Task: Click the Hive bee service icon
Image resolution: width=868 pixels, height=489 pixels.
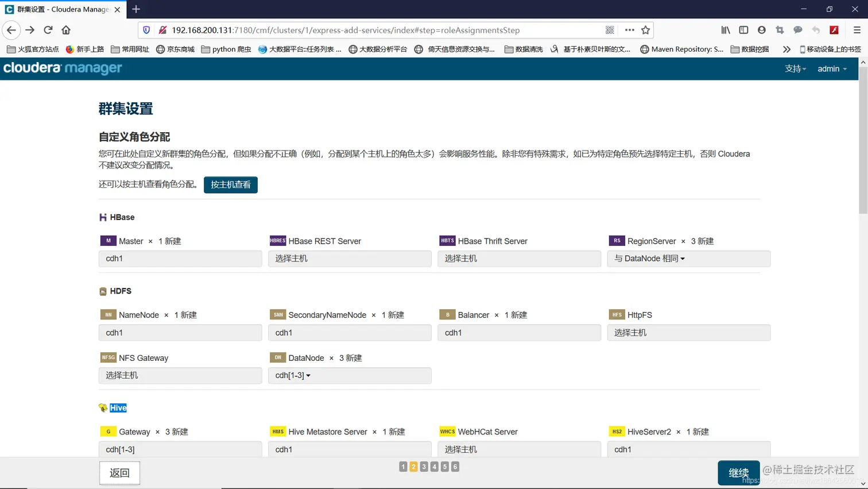Action: (103, 408)
